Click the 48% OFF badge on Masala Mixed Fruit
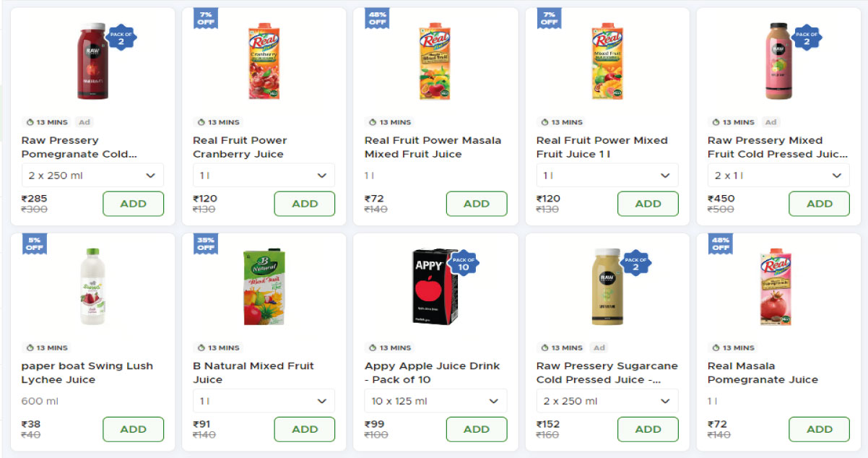868x458 pixels. point(377,18)
